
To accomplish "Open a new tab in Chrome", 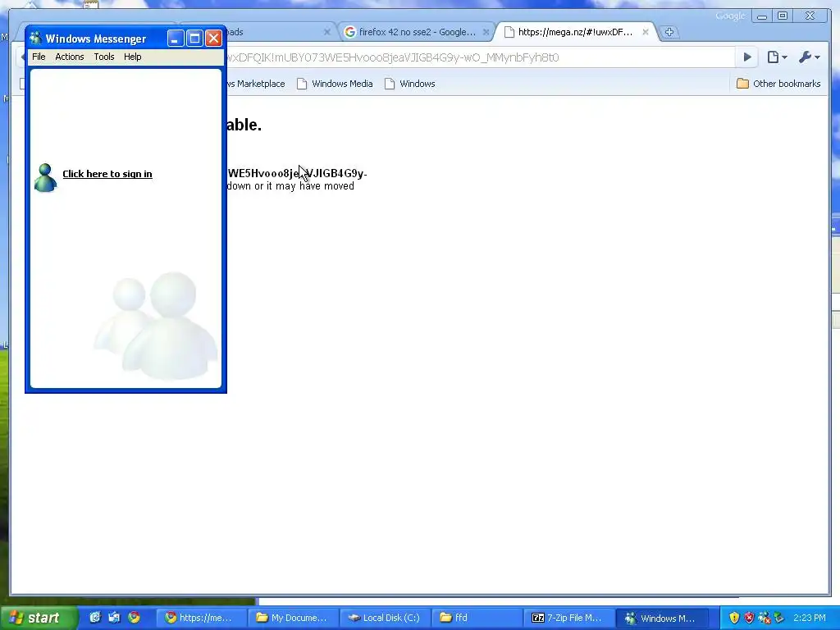I will [669, 32].
